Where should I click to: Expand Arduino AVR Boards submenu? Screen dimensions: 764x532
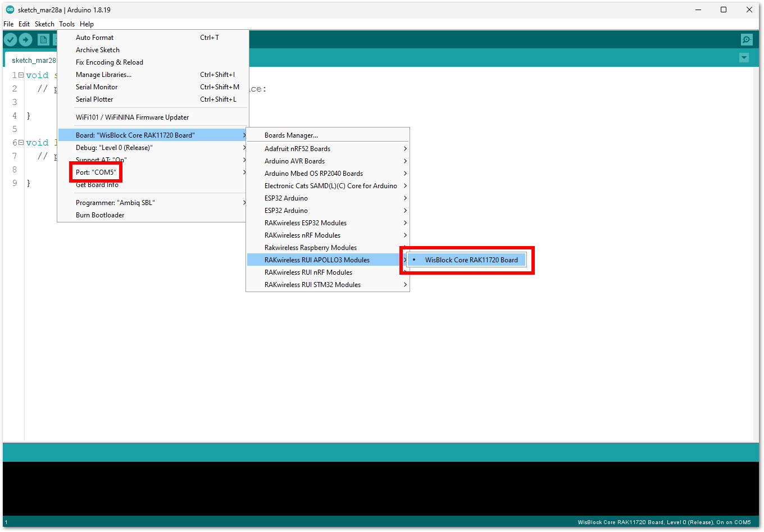pyautogui.click(x=328, y=161)
